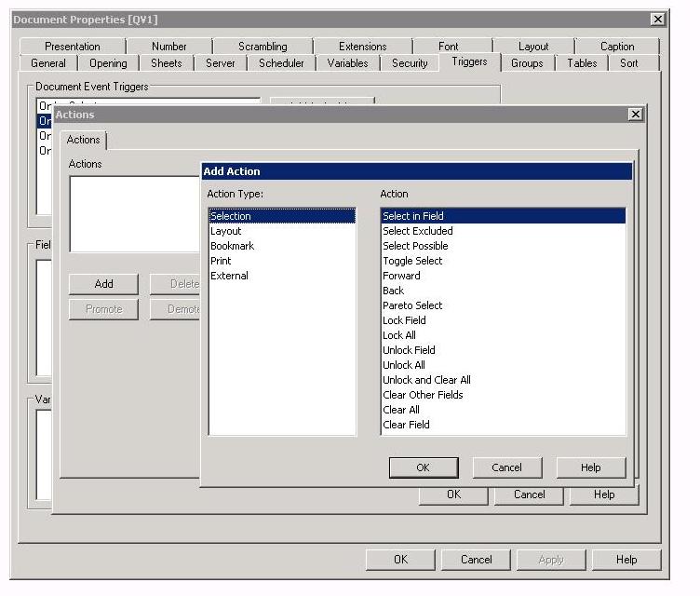Choose the Lock Field action
Image resolution: width=700 pixels, height=596 pixels.
coord(404,320)
